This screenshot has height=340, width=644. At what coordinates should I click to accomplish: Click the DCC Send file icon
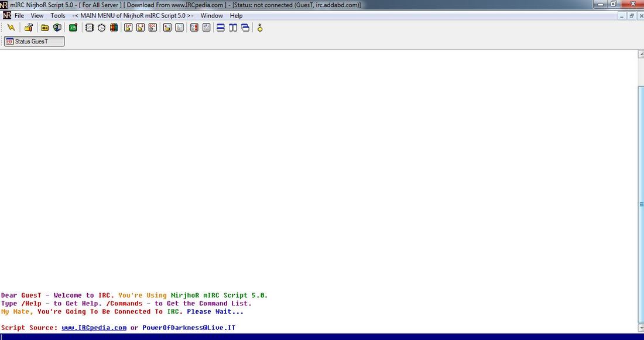tap(129, 28)
